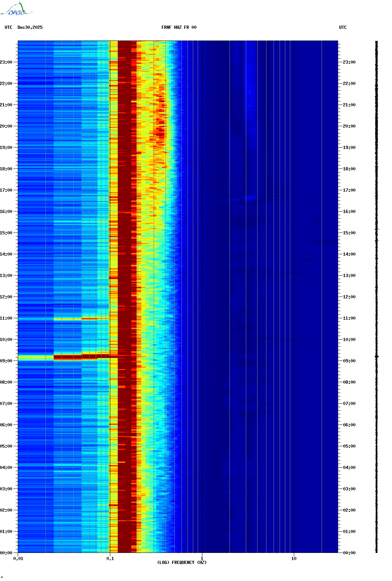
Task: Click the seismogram trace strip on the right
Action: [x=377, y=297]
